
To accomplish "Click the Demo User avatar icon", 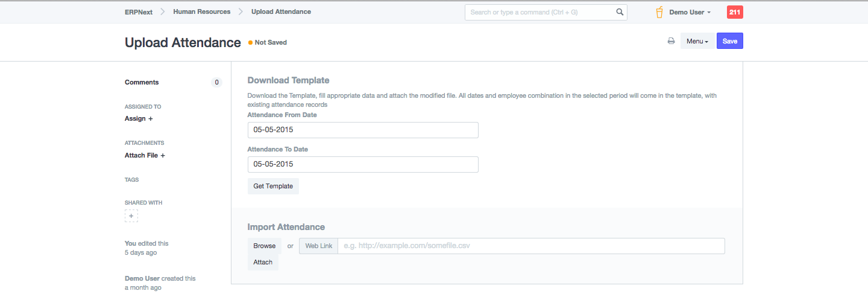I will 659,12.
